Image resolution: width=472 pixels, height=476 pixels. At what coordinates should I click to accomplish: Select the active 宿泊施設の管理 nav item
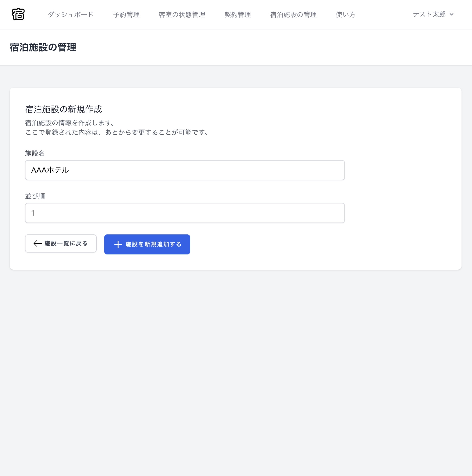coord(293,15)
